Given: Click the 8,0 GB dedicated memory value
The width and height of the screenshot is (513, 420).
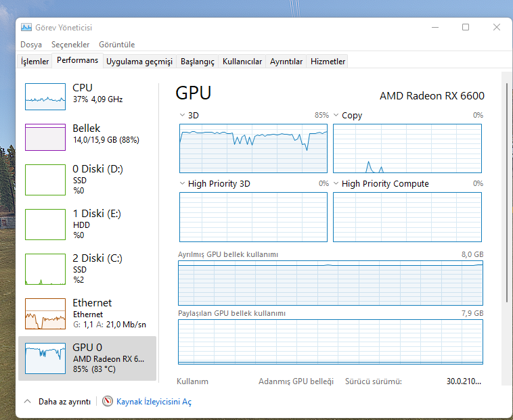Looking at the screenshot, I should (x=472, y=254).
